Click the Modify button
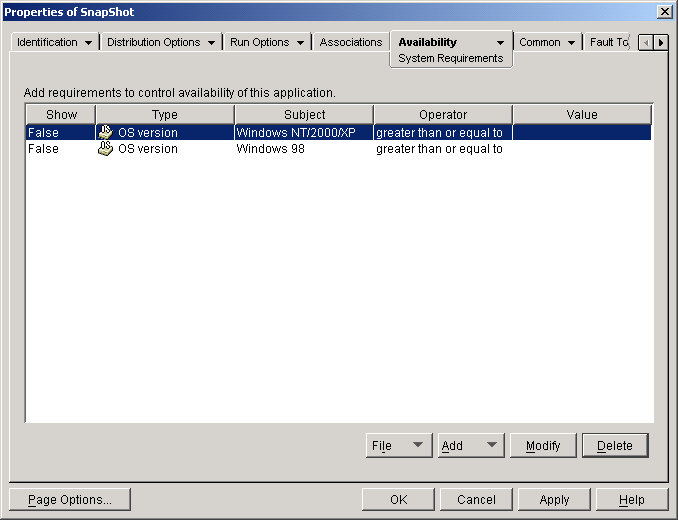 pyautogui.click(x=543, y=445)
